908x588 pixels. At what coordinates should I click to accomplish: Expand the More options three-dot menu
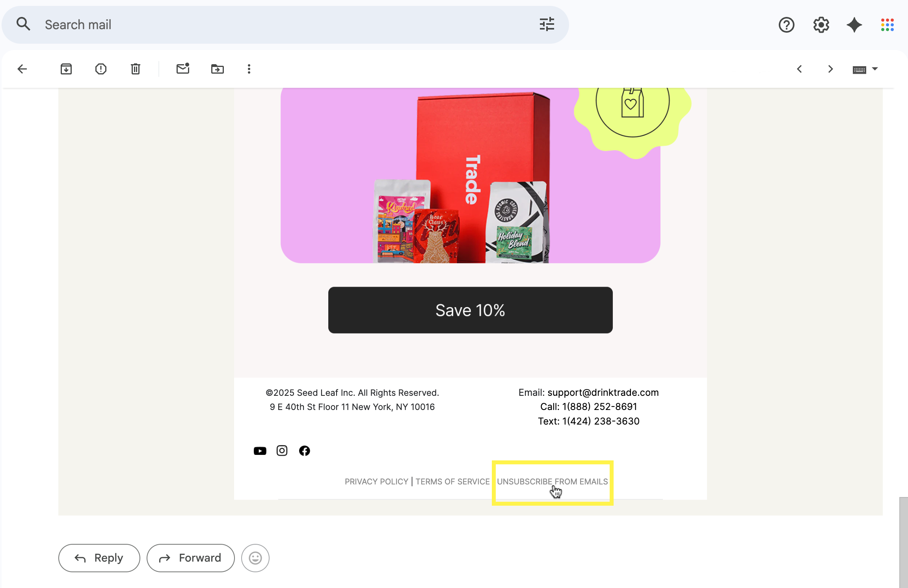pyautogui.click(x=249, y=69)
